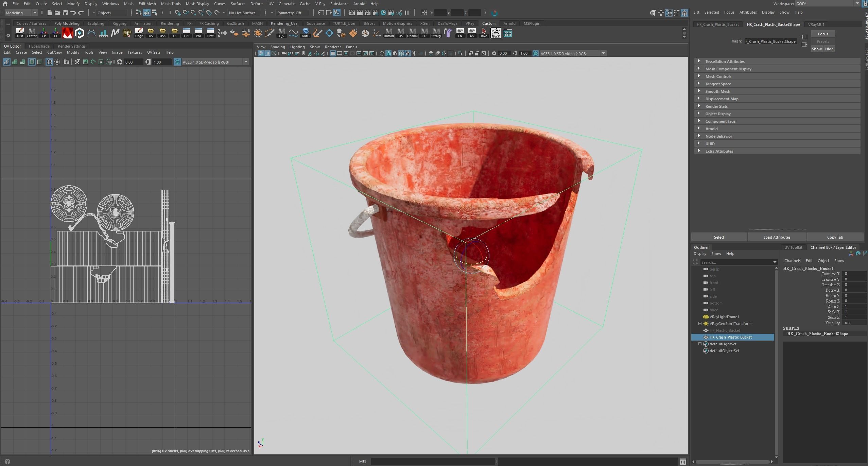The image size is (868, 466).
Task: Click the Unfold shelf button
Action: pyautogui.click(x=388, y=33)
